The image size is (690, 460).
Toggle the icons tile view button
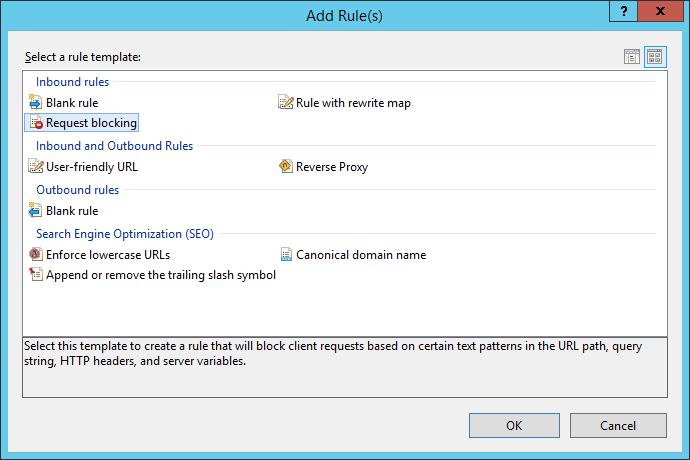coord(655,57)
